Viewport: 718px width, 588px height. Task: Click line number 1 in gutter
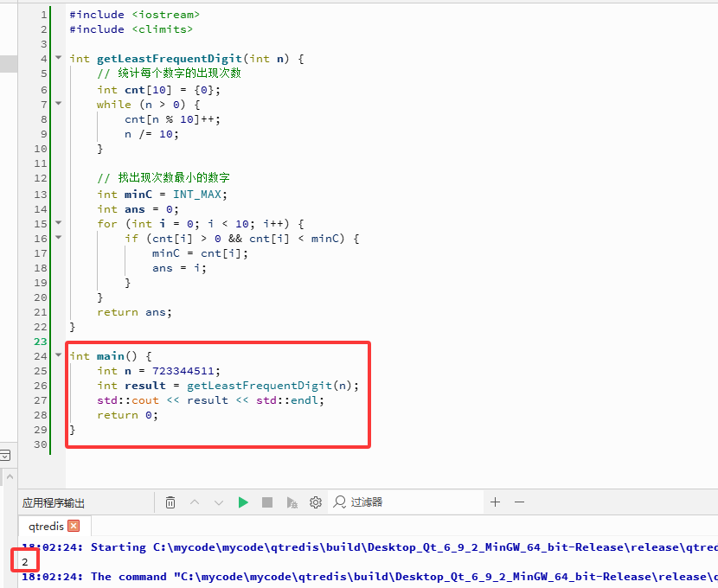43,15
